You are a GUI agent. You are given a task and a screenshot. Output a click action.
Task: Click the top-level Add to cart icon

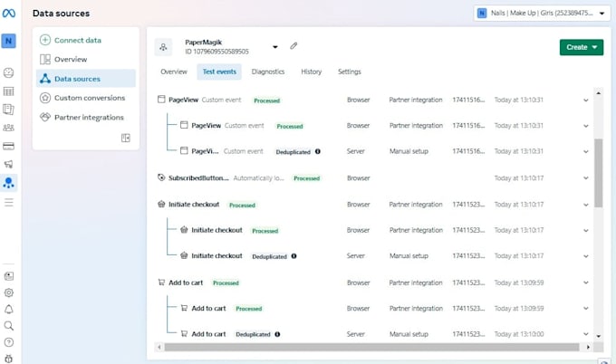coord(161,283)
